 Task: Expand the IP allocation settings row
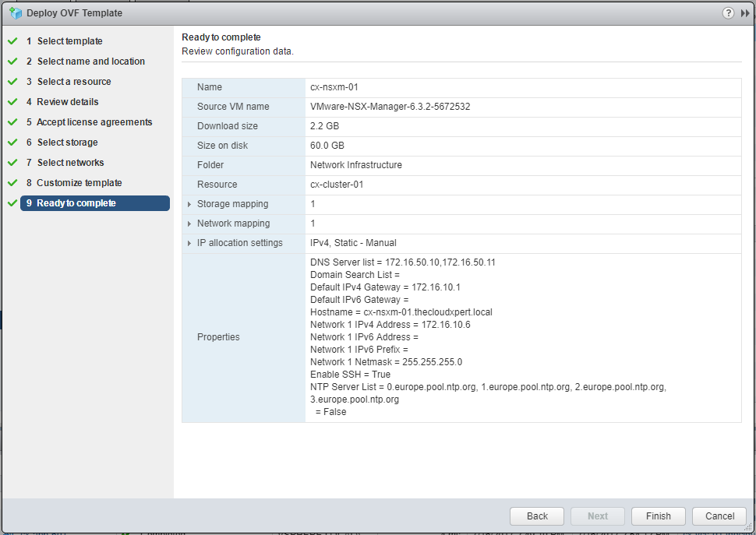(x=189, y=244)
